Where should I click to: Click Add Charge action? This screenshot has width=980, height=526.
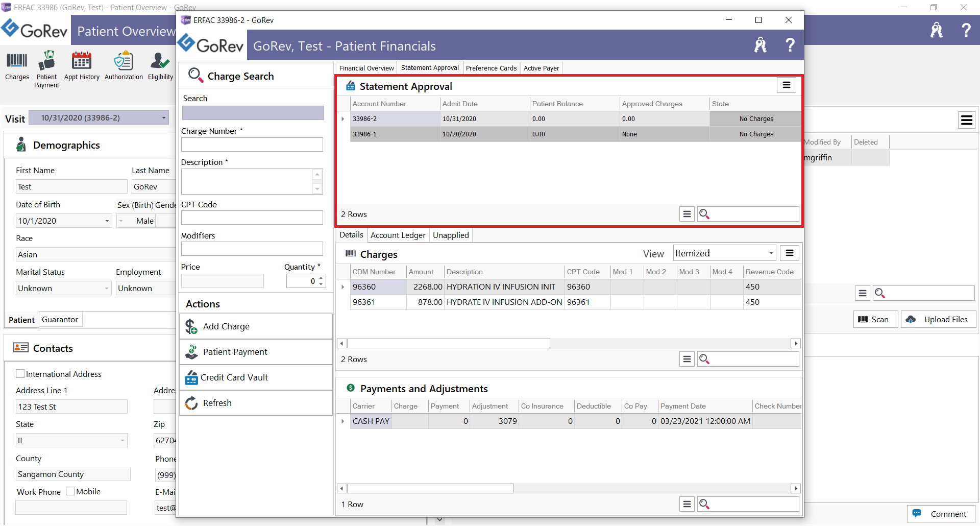pyautogui.click(x=256, y=326)
